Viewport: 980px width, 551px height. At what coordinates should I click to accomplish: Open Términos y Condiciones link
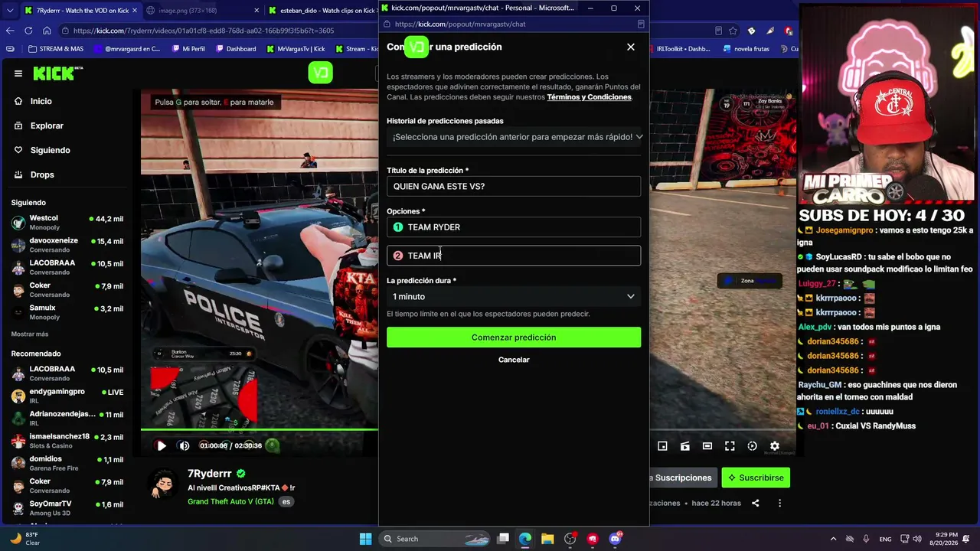click(589, 97)
